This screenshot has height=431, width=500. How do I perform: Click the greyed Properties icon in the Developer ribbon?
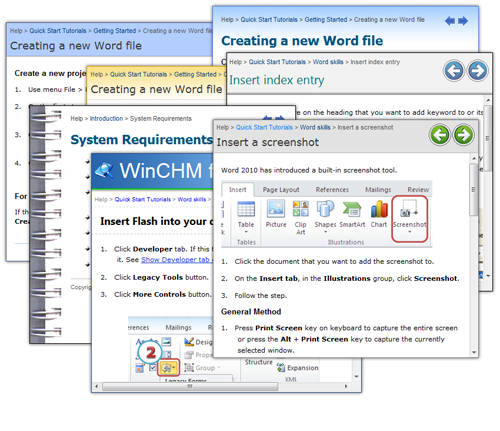(x=189, y=355)
